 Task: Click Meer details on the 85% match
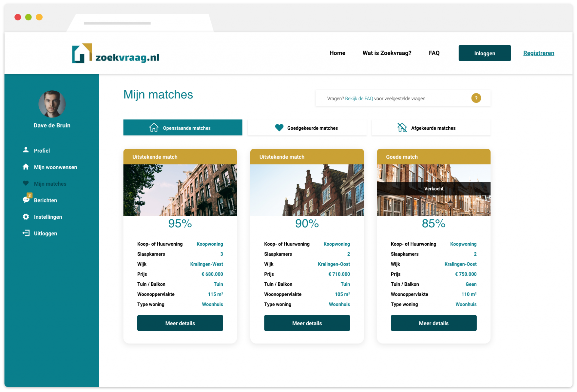(x=434, y=323)
